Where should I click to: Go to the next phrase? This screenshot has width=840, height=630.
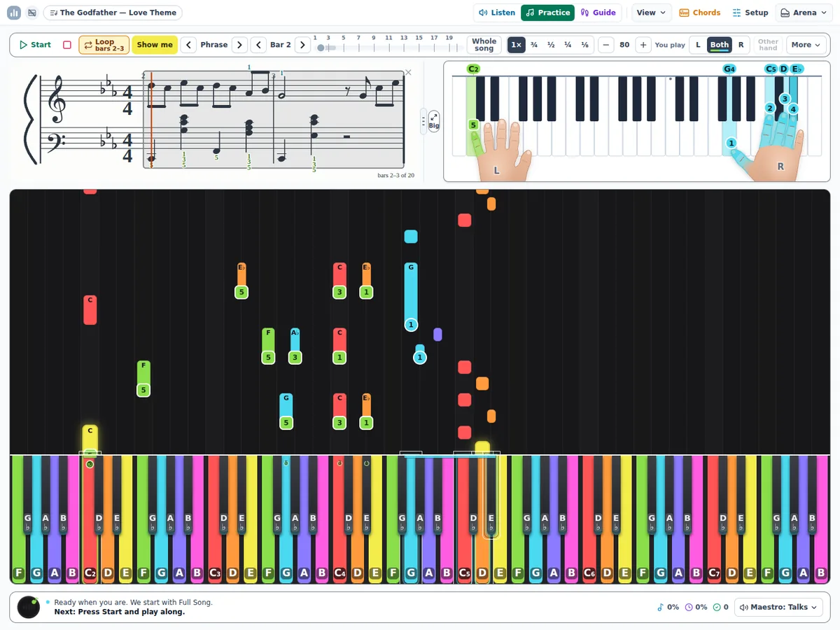(239, 45)
